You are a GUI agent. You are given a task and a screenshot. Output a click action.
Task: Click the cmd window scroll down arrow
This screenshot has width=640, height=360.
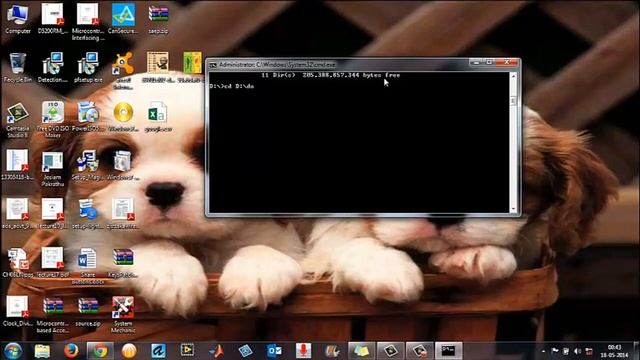(513, 209)
